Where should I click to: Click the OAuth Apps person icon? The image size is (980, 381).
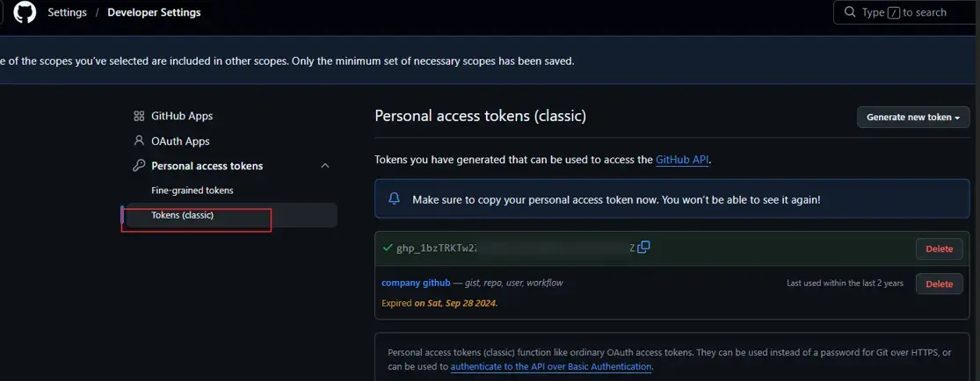[139, 140]
